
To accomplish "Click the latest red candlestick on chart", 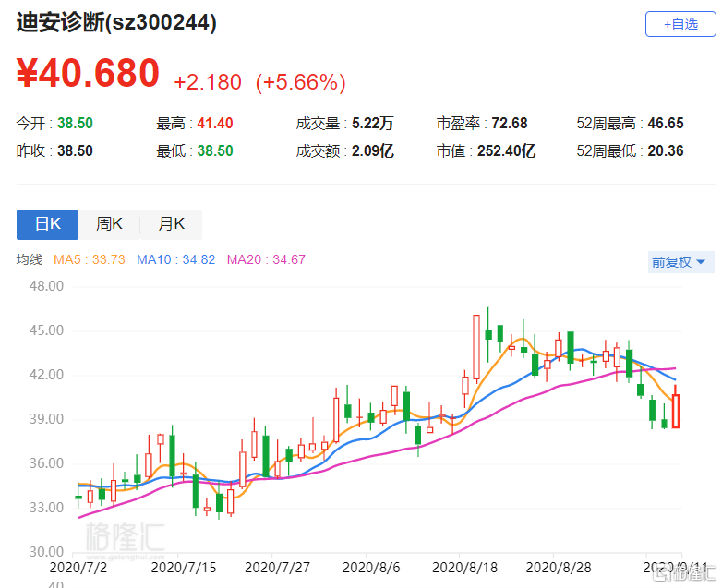I will (x=676, y=411).
